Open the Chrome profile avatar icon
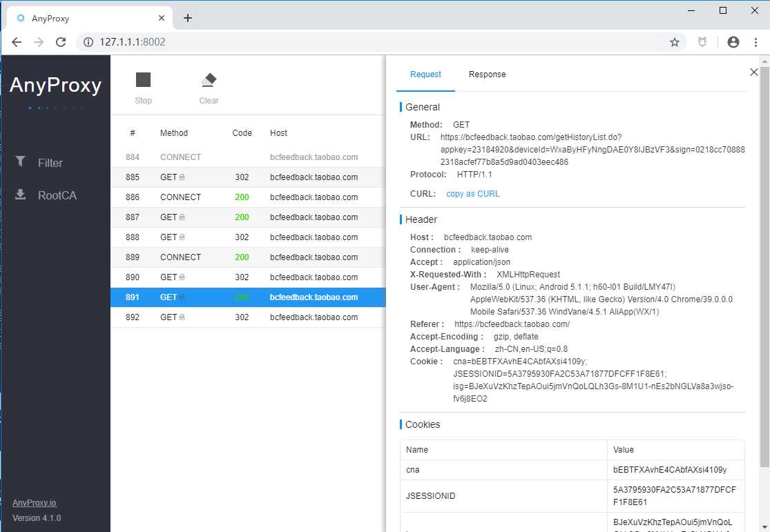The image size is (770, 532). click(733, 42)
